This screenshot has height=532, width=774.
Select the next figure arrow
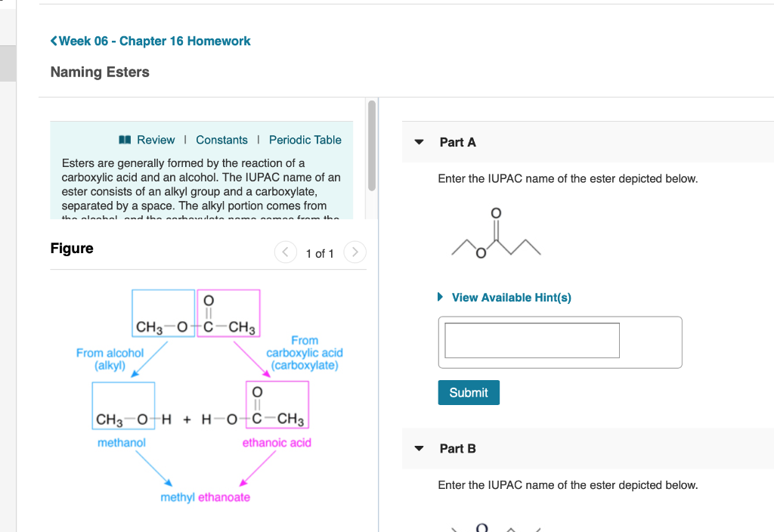pyautogui.click(x=354, y=252)
